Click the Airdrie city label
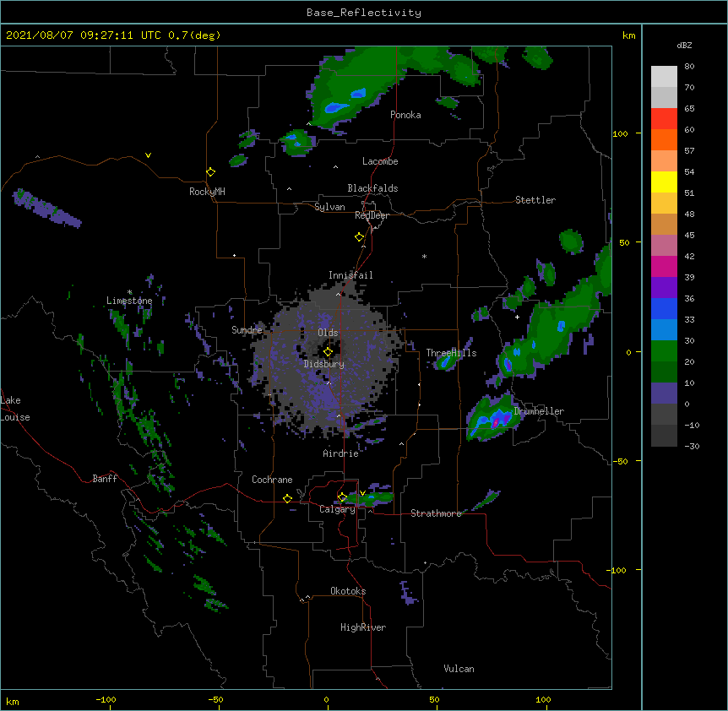The image size is (728, 711). point(341,453)
